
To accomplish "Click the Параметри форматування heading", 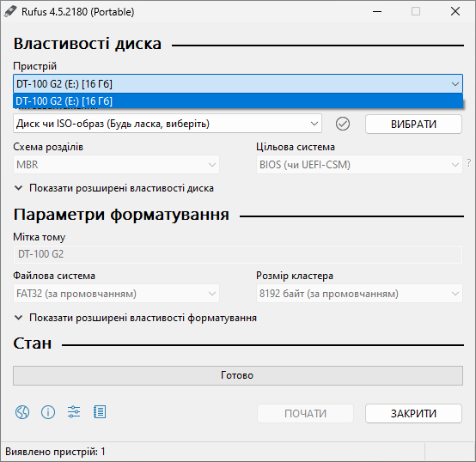I will click(121, 215).
